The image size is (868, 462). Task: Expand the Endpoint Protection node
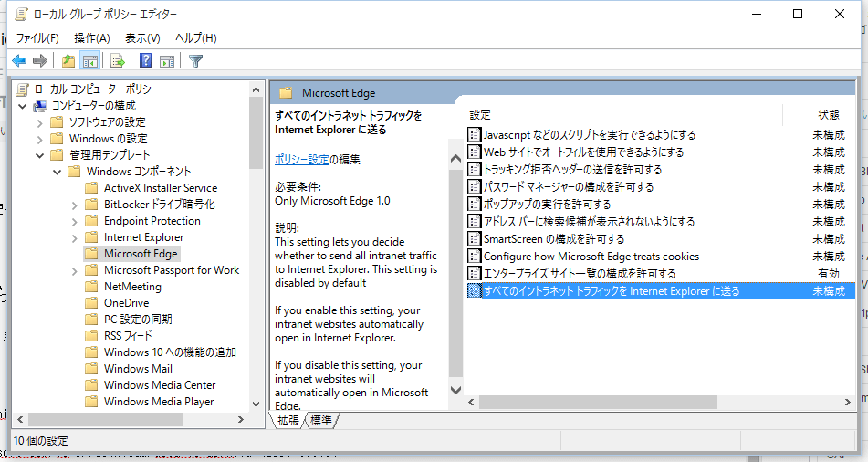(x=74, y=222)
